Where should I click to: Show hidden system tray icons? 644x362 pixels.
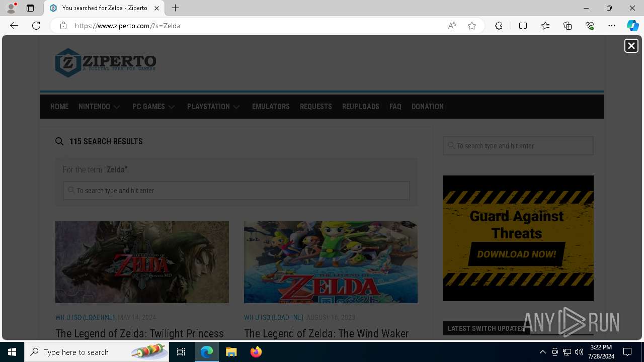click(542, 352)
